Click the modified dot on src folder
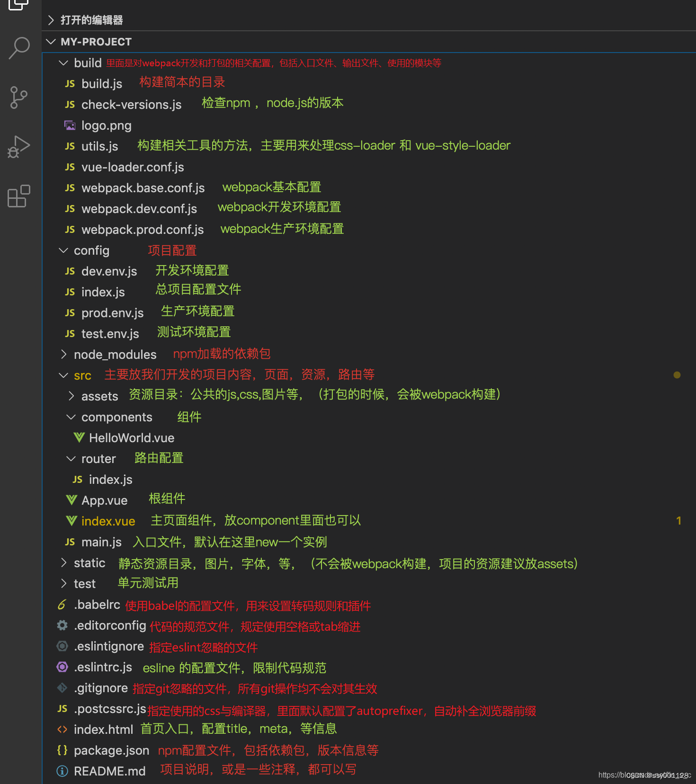Viewport: 696px width, 784px height. (x=677, y=375)
